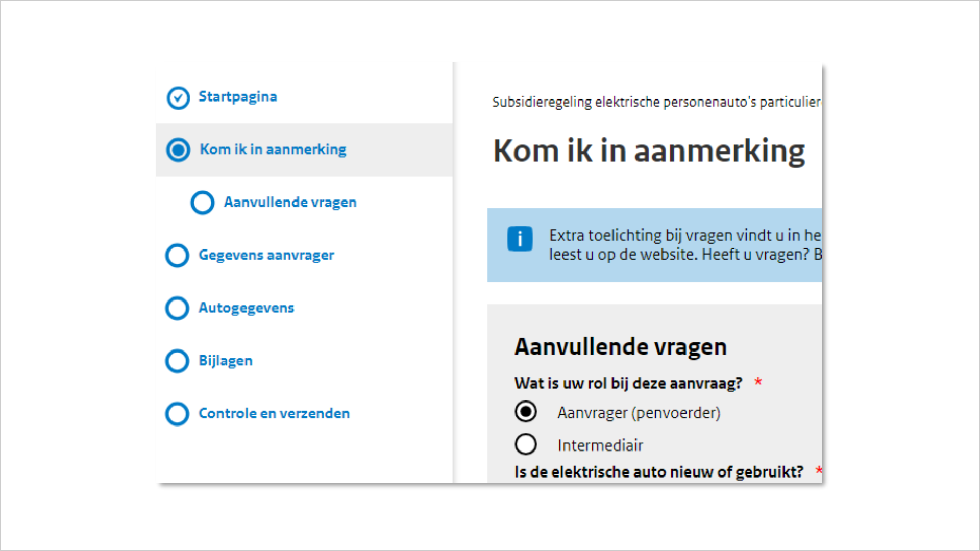Click the step circle next to Aanvullende vragen
Screen dimensions: 980x551
click(x=202, y=203)
